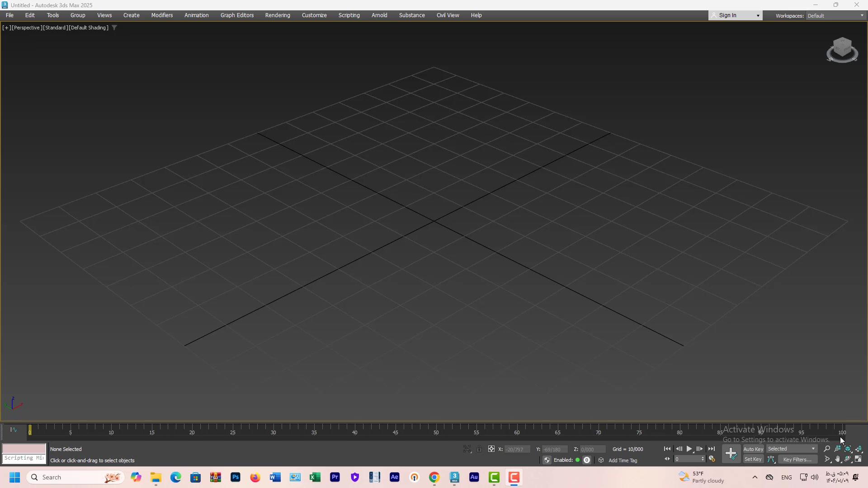Viewport: 868px width, 488px height.
Task: Toggle Maximize Viewport icon
Action: tap(859, 459)
